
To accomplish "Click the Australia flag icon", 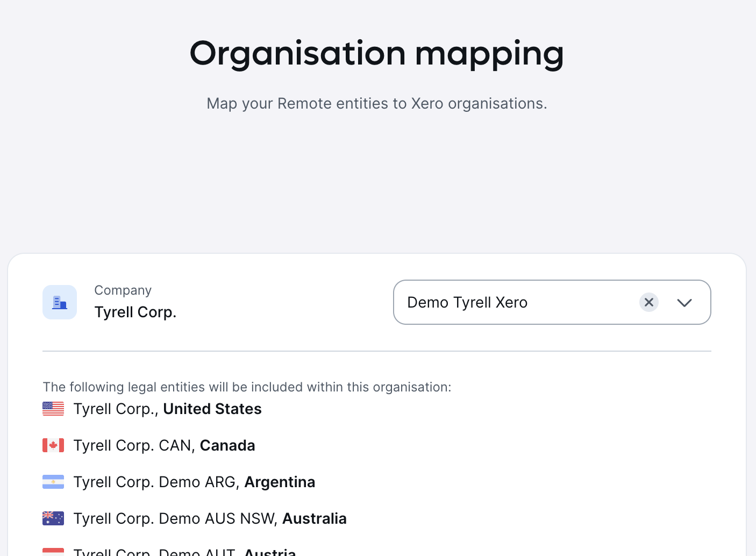I will coord(53,518).
